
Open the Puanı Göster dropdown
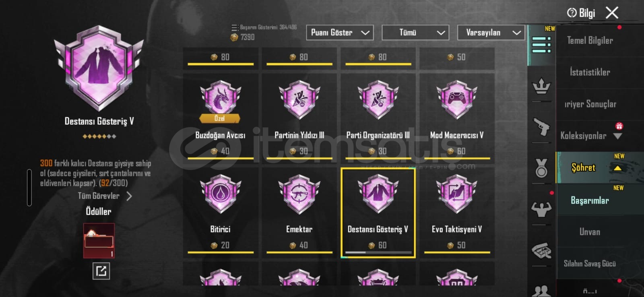pos(340,33)
